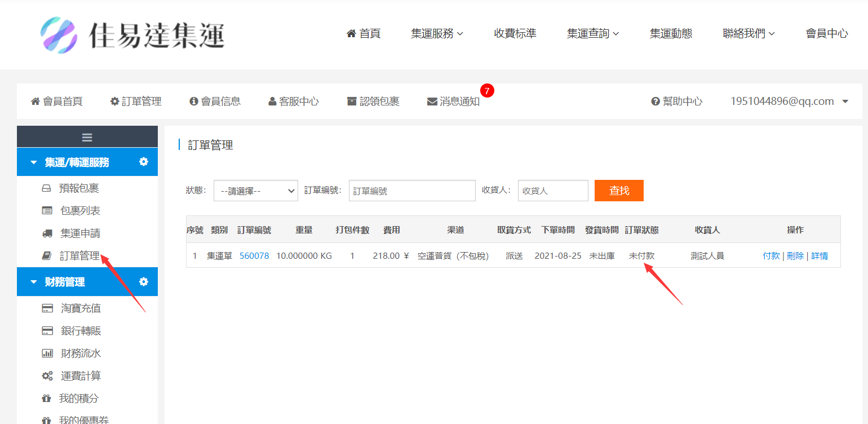Click the gear icon beside 訂單管理 in top bar
868x424 pixels.
[x=114, y=101]
